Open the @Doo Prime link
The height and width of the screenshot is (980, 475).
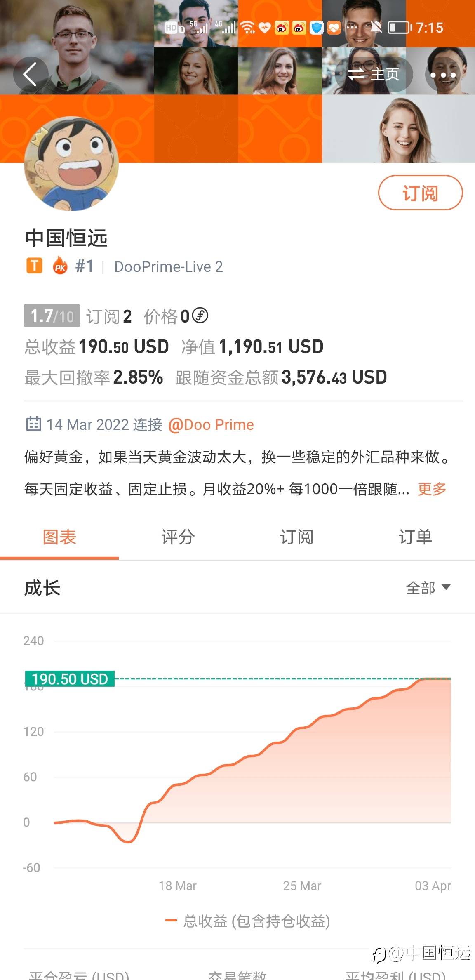click(211, 424)
